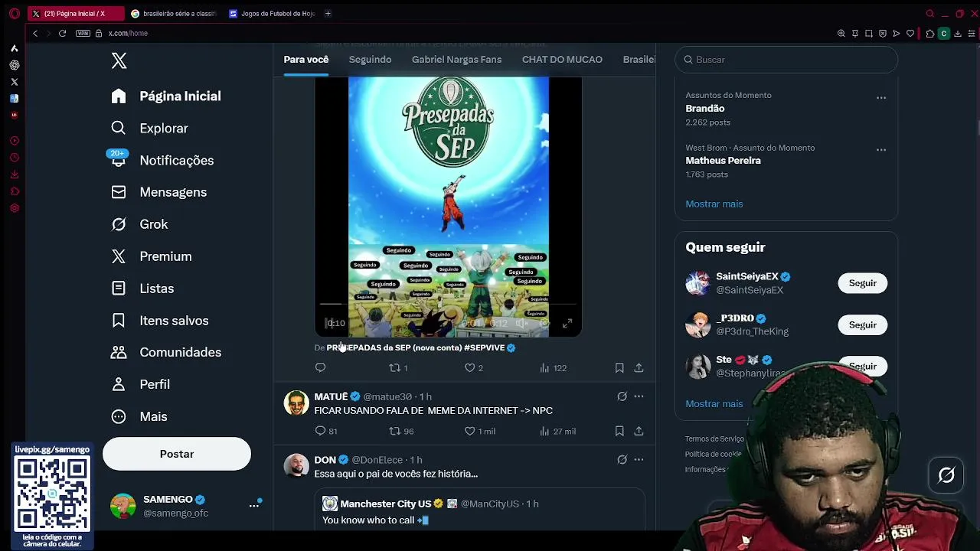Click the Postar button

(x=177, y=454)
